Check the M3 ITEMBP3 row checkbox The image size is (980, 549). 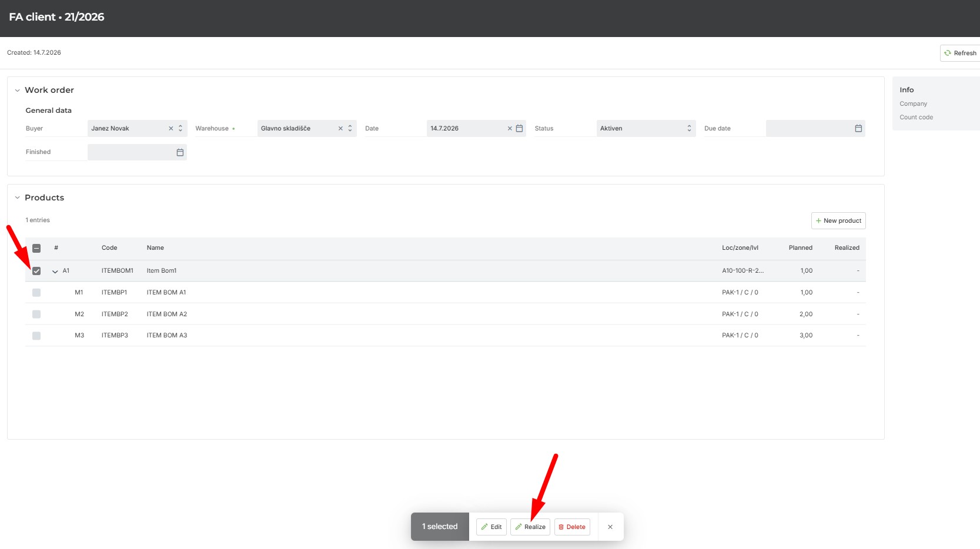(36, 336)
